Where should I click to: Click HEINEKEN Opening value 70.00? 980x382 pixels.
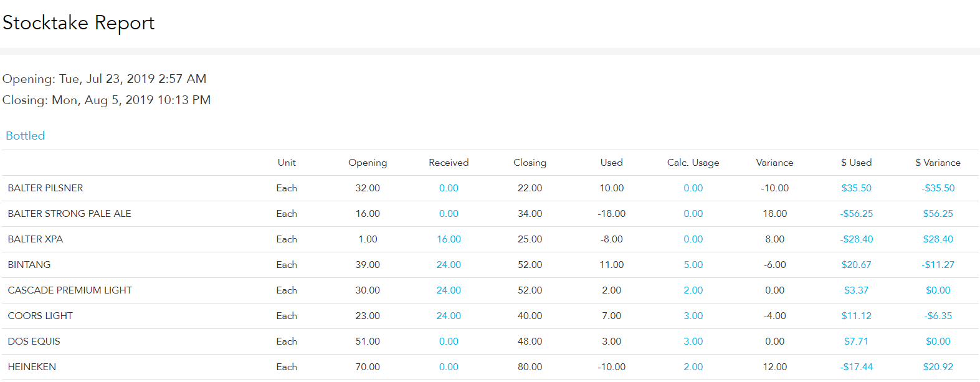click(x=368, y=367)
